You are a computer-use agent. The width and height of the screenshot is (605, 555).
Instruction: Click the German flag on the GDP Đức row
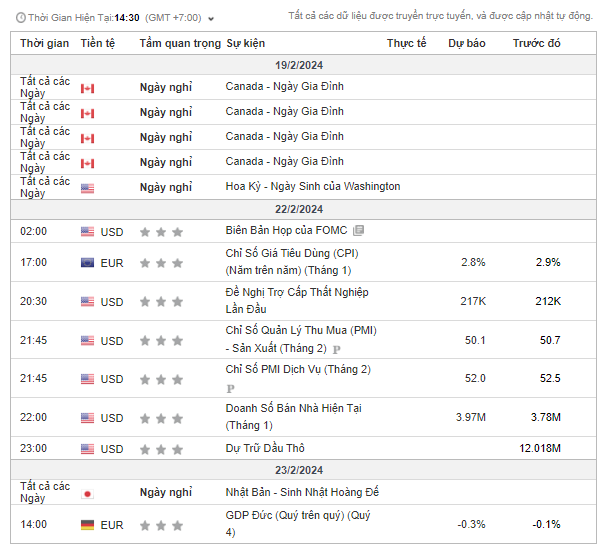87,525
